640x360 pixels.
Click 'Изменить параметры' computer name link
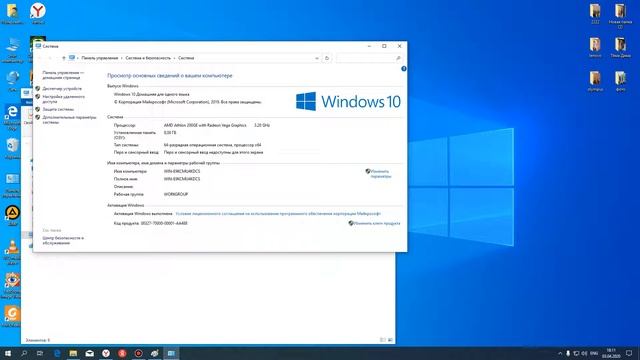click(x=381, y=174)
